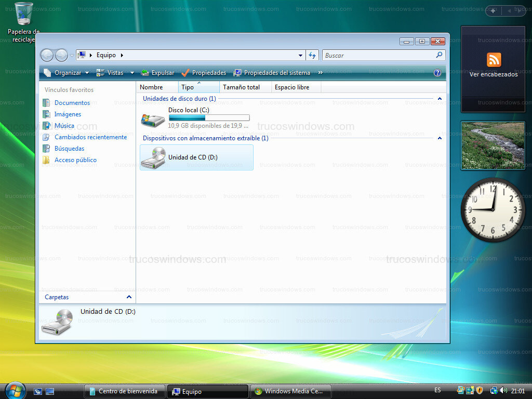532x399 pixels.
Task: Open the volume icon in the taskbar
Action: (503, 390)
